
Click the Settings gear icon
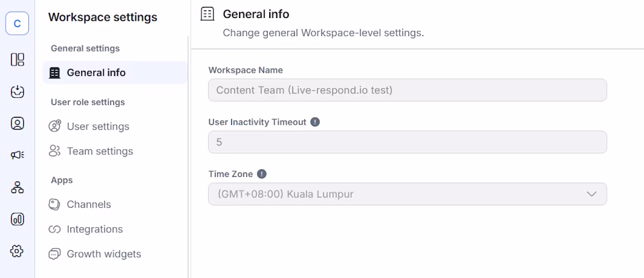pos(17,251)
